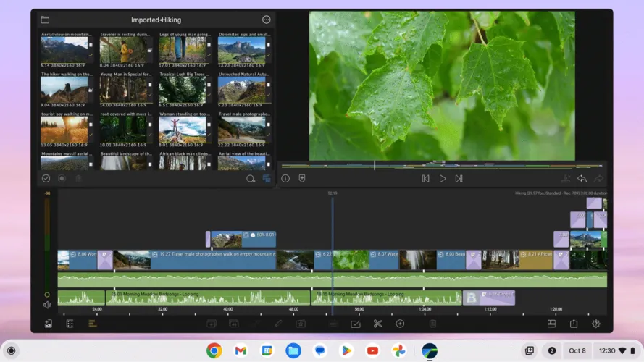Open the layout picker in the bottom toolbar

point(552,324)
